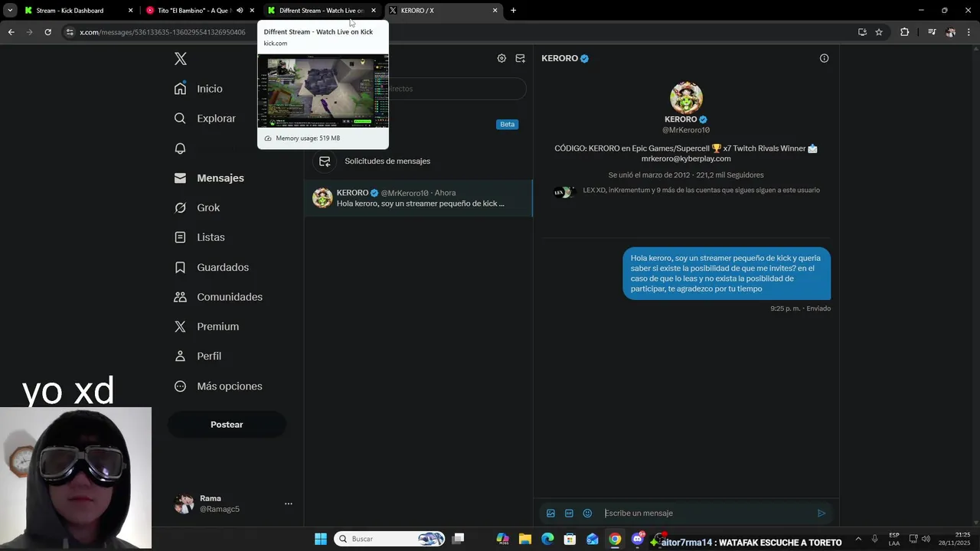980x551 pixels.
Task: Open Perfil in the sidebar
Action: click(198, 356)
